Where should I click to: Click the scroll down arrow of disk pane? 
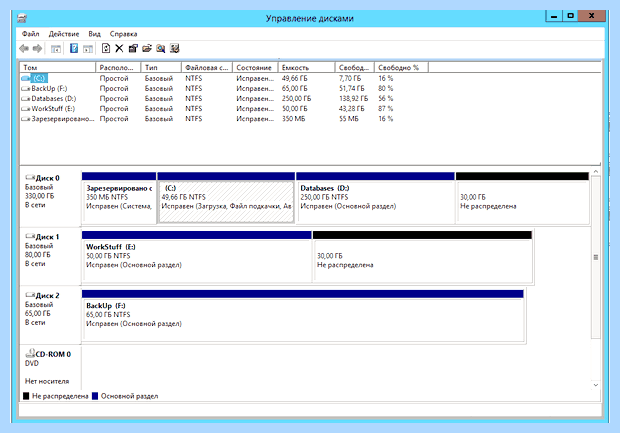click(595, 385)
